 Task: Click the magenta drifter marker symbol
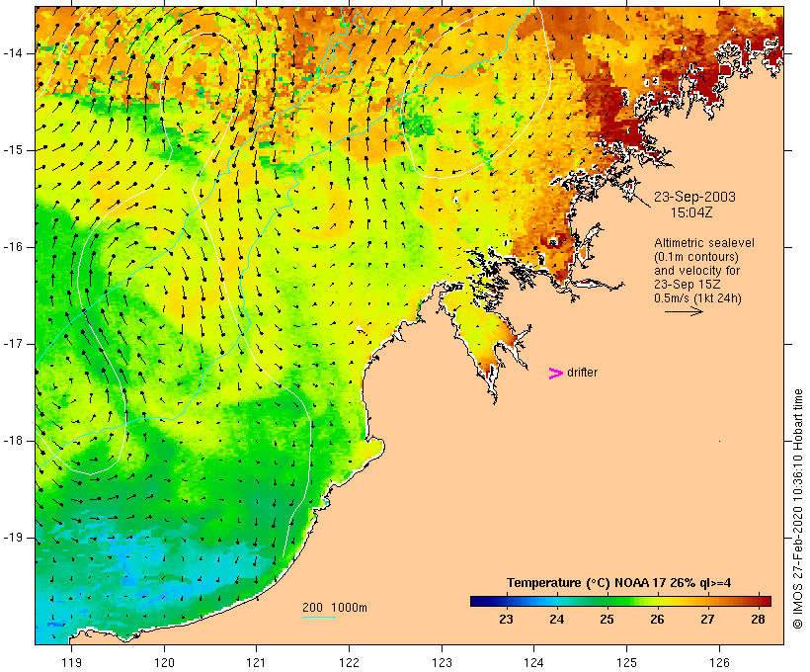[555, 374]
